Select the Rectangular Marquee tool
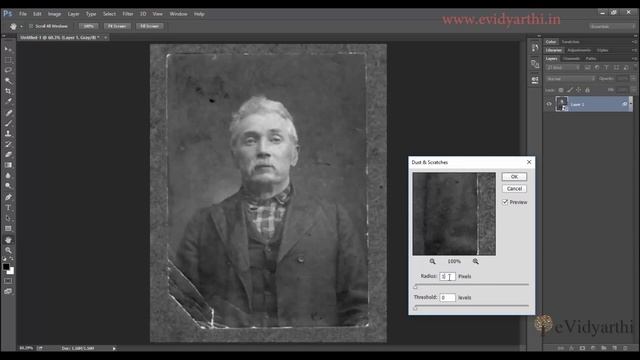Image resolution: width=640 pixels, height=360 pixels. [x=8, y=60]
